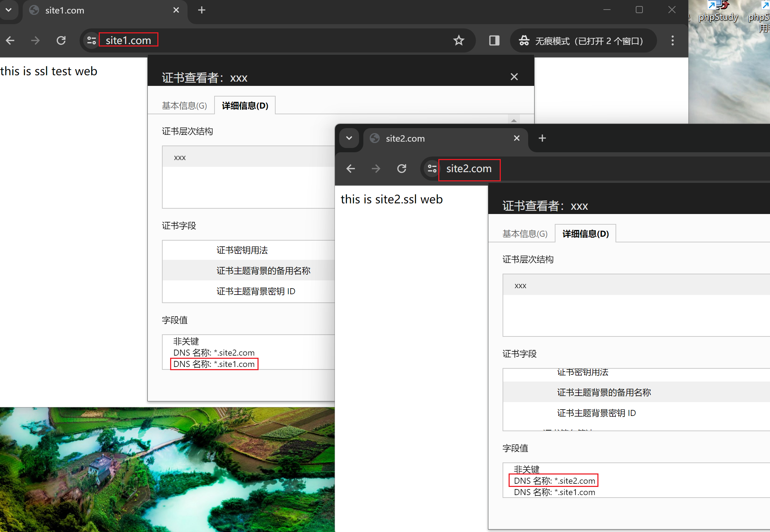Open new tab in site1 window
The height and width of the screenshot is (532, 770).
[202, 10]
